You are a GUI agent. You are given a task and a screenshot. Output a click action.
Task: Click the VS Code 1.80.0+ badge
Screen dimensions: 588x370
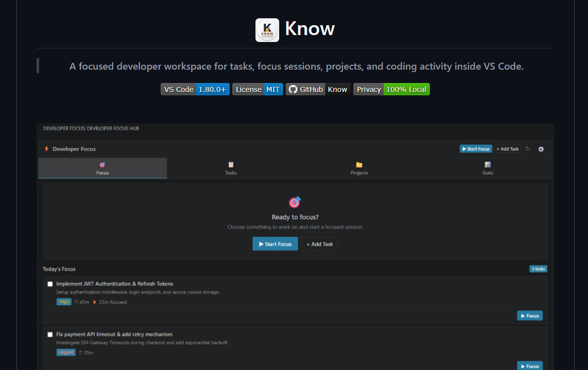tap(195, 89)
